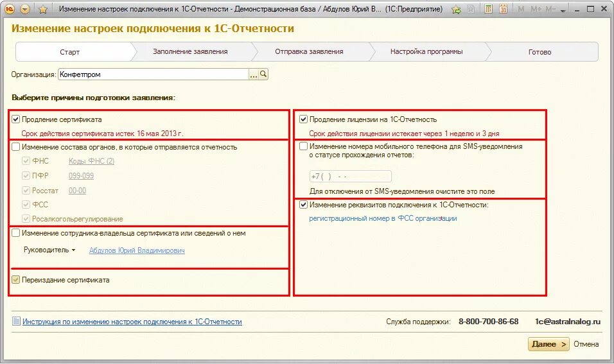Click the mobile phone +7 input field
614x364 pixels.
click(350, 176)
